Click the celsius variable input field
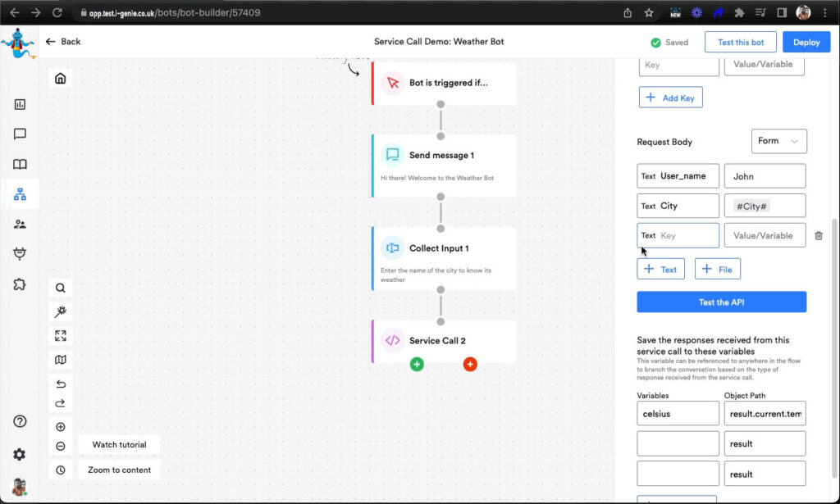The width and height of the screenshot is (840, 504). click(678, 414)
